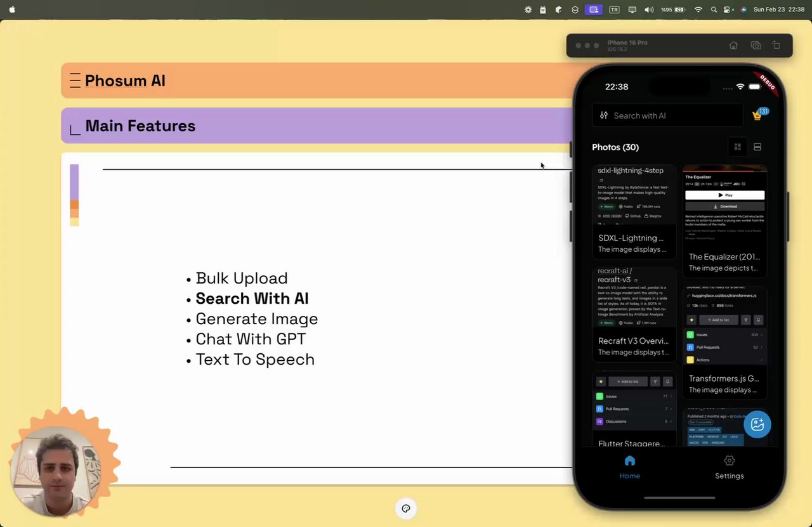Click the date Sun Feb 23 clock

pos(779,10)
